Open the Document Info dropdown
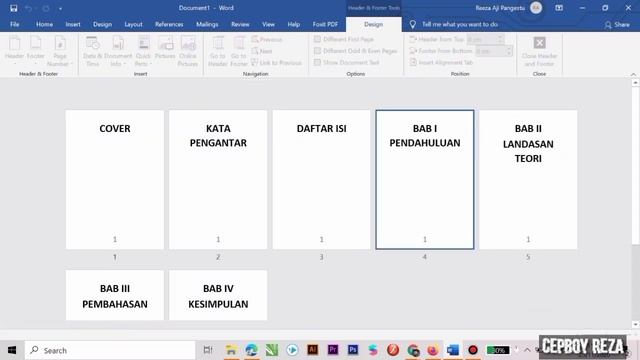Screen dimensions: 640x360 (x=118, y=51)
